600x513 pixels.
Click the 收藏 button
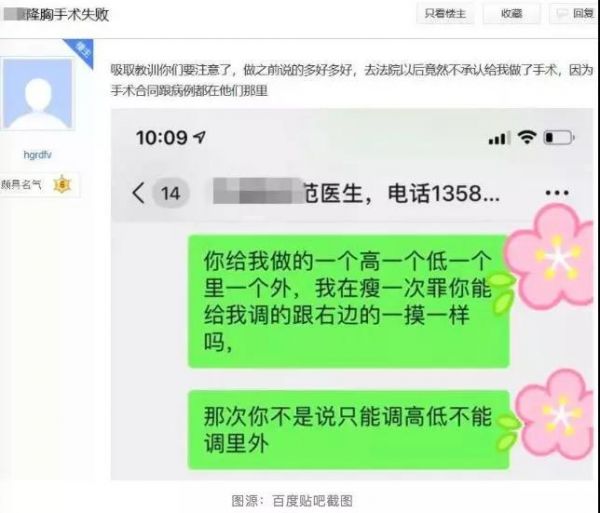512,14
